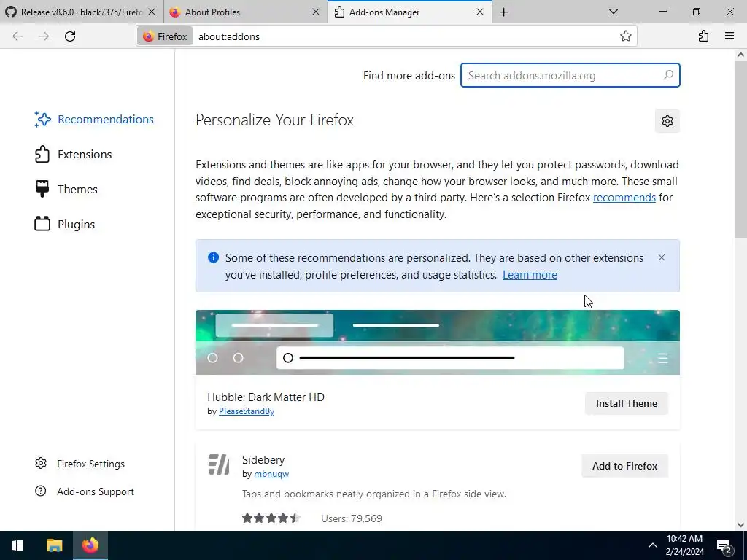Screen dimensions: 747x560
Task: Click the 'Users: 79,569' text
Action: click(x=352, y=518)
